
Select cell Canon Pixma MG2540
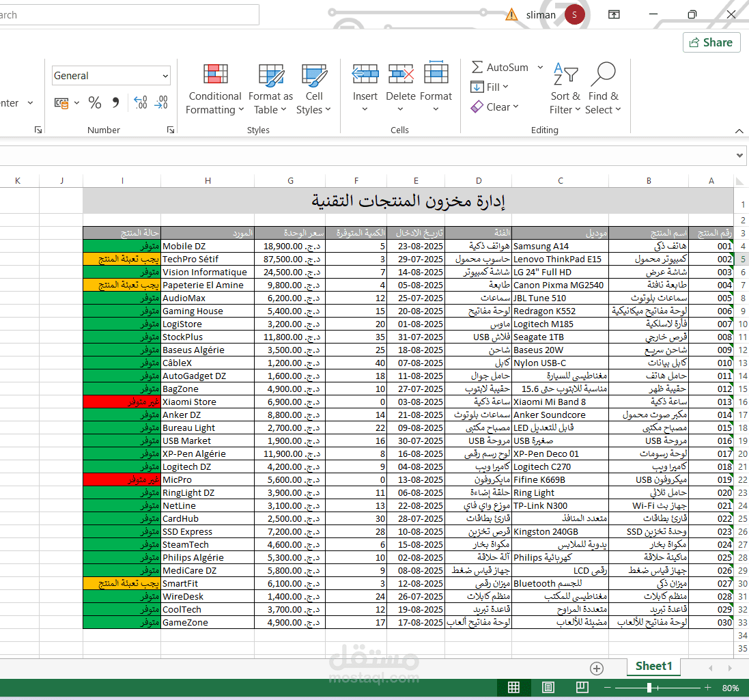[x=561, y=285]
